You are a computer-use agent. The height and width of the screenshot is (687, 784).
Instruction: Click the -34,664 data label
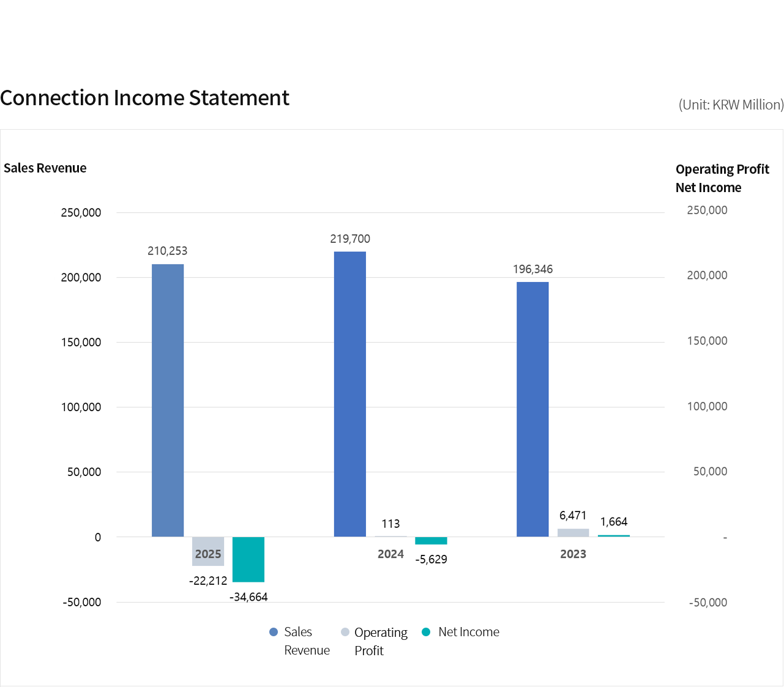[x=248, y=597]
